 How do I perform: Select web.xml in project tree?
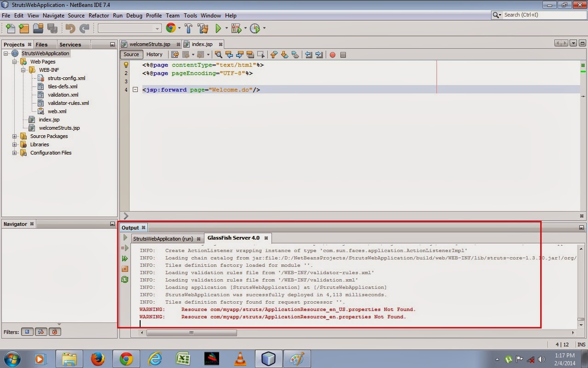click(57, 111)
